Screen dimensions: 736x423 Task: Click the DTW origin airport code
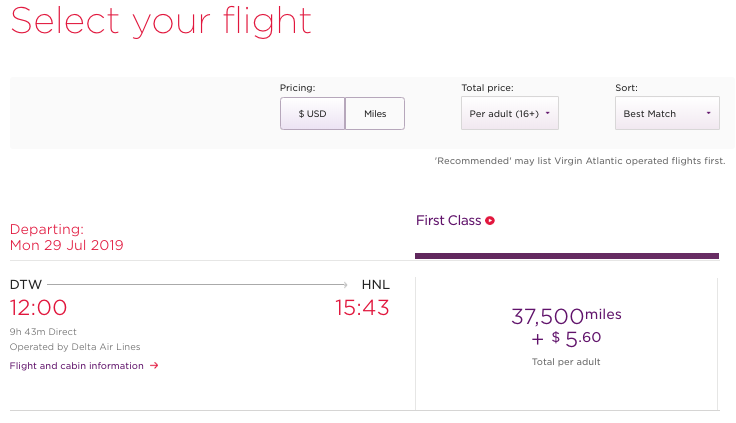coord(26,285)
